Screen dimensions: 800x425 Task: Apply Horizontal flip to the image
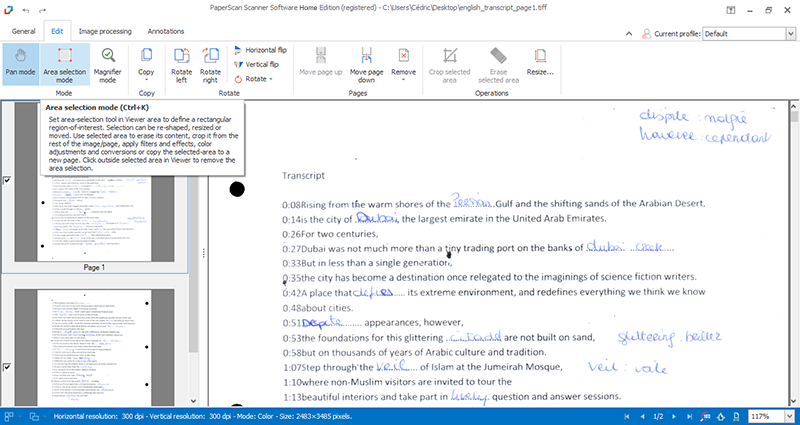(x=260, y=50)
